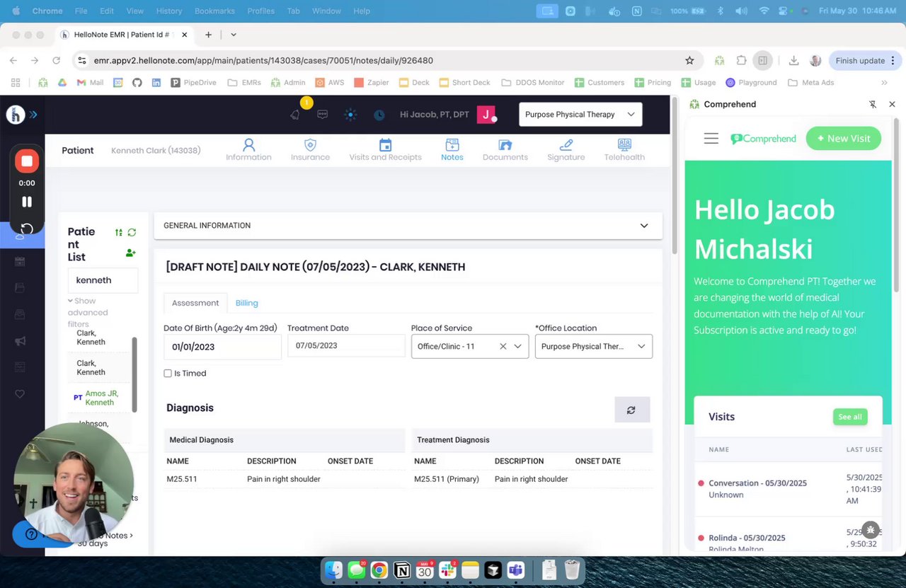906x588 pixels.
Task: Open patient Documents section
Action: (x=505, y=149)
